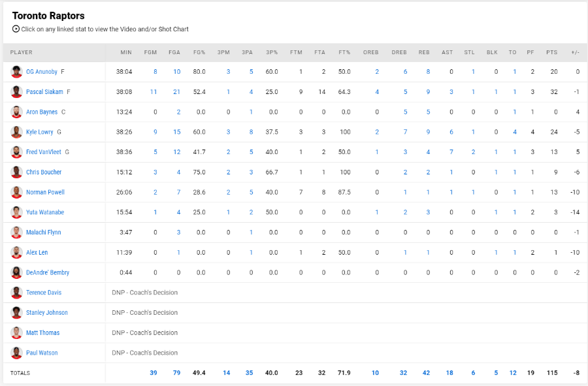Click Pascal Siakam's player headshot

pos(16,92)
